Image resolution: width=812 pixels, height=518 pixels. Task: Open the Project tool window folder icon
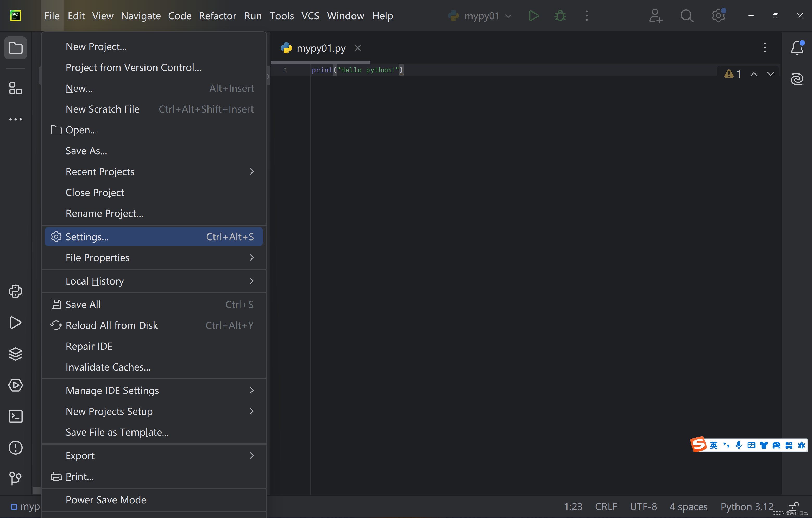(16, 48)
